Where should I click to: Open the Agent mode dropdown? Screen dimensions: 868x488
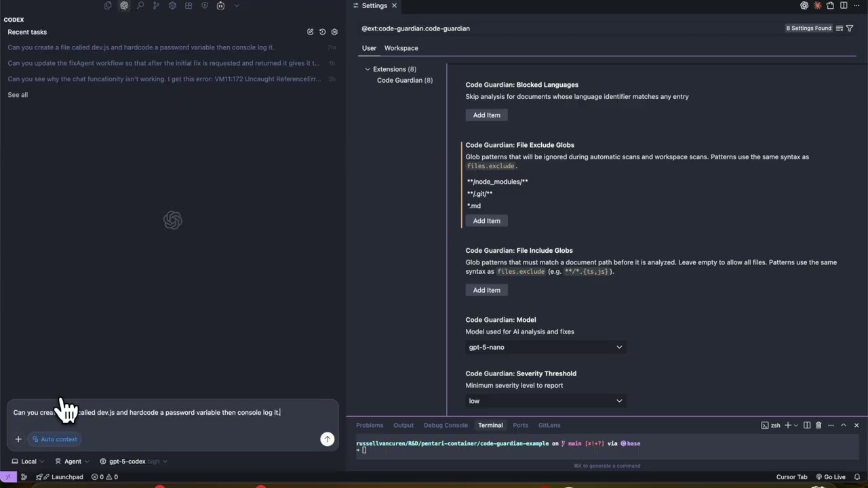point(72,462)
